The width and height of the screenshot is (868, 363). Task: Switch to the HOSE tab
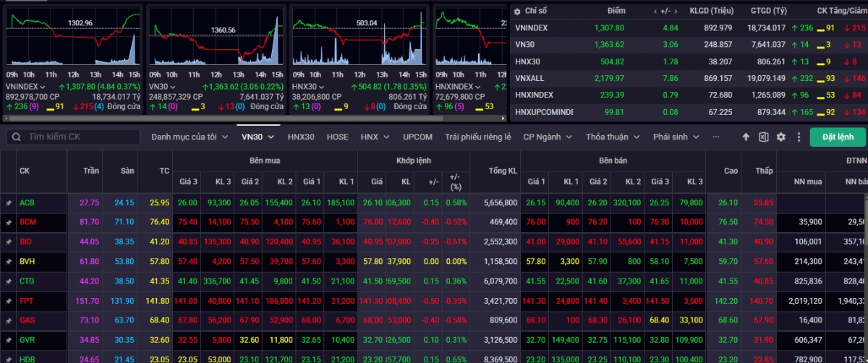tap(337, 137)
